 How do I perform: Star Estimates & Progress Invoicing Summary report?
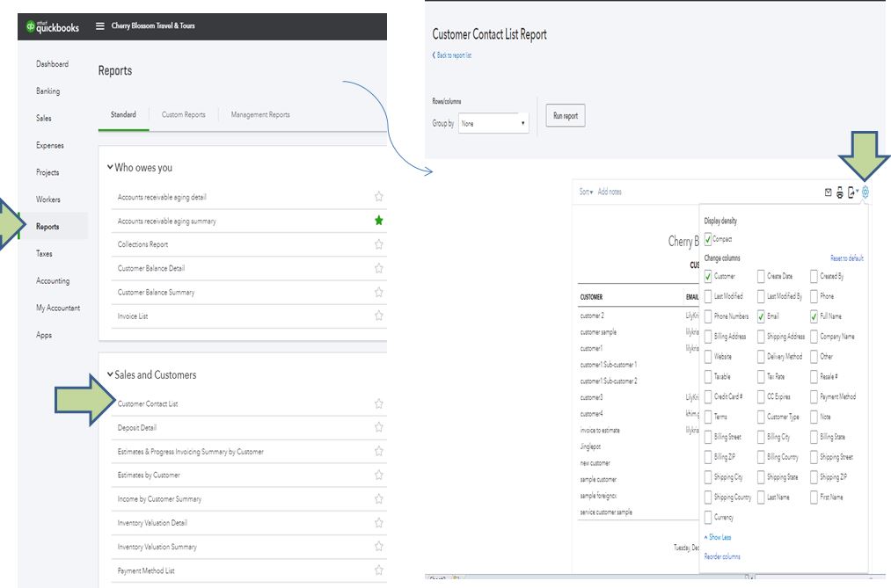pos(379,451)
